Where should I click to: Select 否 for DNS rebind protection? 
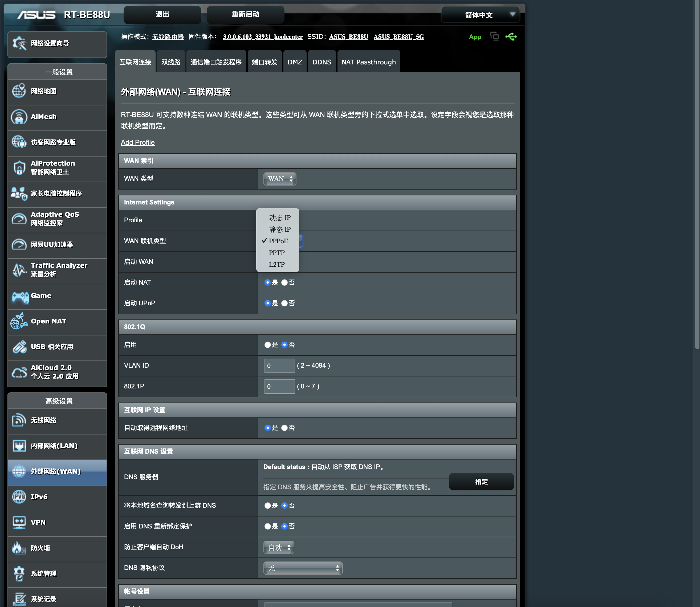284,526
